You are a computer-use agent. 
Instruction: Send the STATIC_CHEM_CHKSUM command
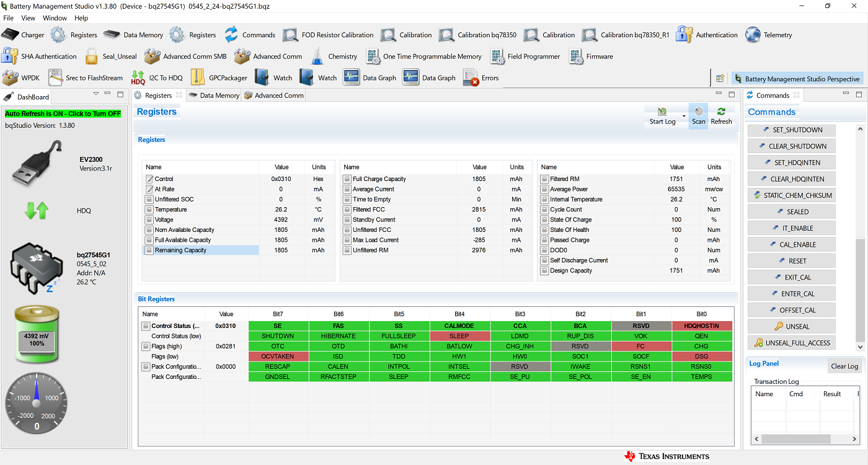[x=791, y=195]
